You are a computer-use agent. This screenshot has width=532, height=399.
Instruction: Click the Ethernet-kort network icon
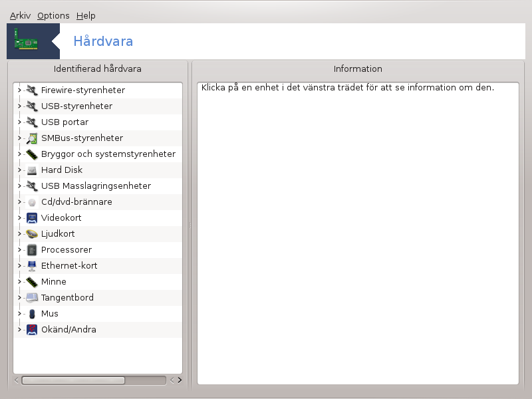point(32,265)
